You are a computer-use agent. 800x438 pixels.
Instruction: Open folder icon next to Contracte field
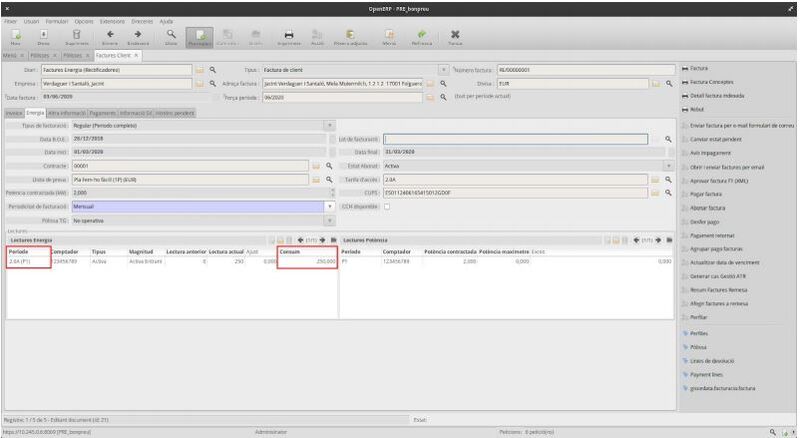pyautogui.click(x=316, y=164)
